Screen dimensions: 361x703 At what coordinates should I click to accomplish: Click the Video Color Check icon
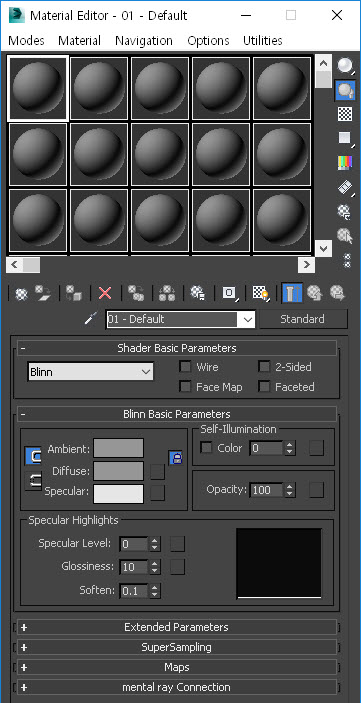(345, 162)
